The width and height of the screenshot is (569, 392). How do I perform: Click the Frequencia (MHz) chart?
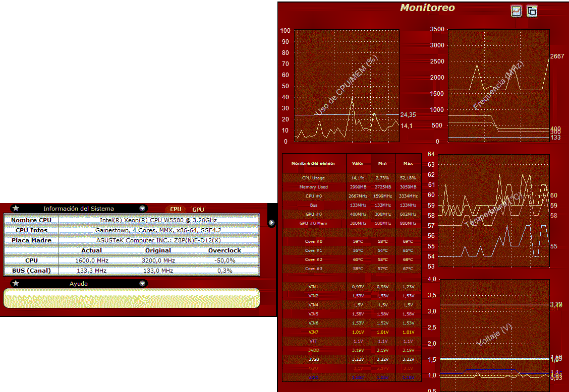click(498, 86)
